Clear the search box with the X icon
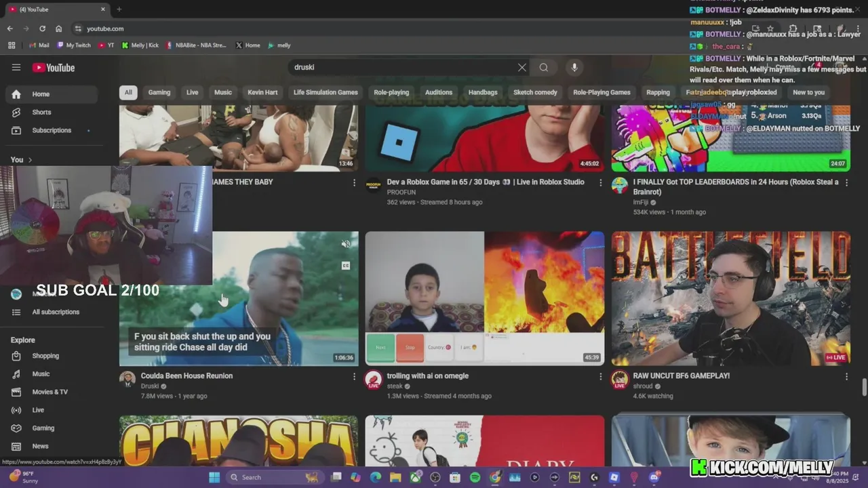 [x=521, y=67]
